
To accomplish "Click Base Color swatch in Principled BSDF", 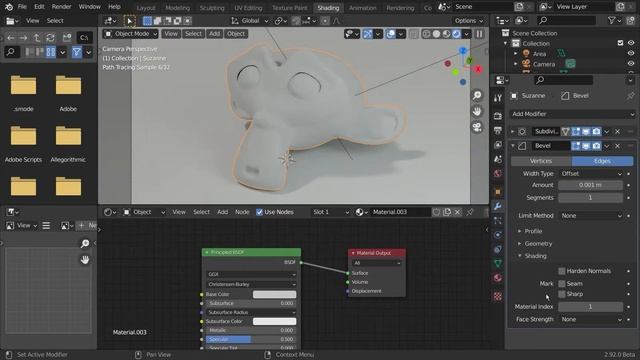I will pyautogui.click(x=274, y=294).
